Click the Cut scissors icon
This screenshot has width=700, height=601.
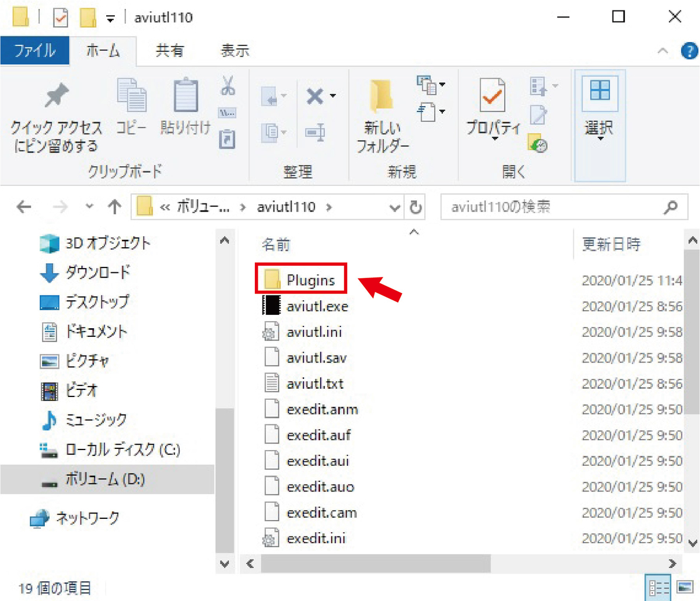coord(228,86)
